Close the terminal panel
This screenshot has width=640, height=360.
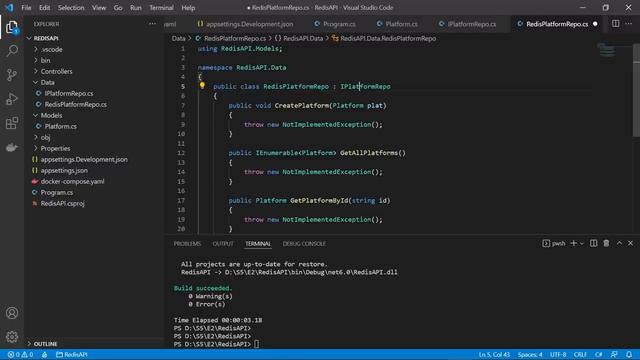point(631,243)
